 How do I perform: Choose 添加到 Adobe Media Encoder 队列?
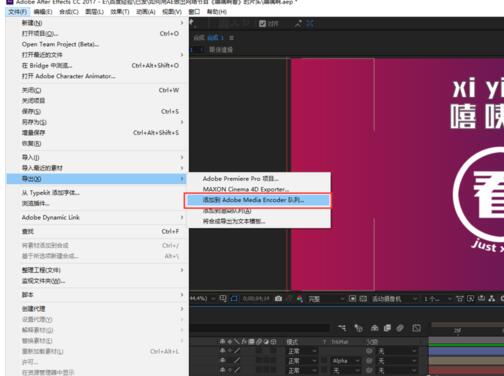(x=258, y=200)
